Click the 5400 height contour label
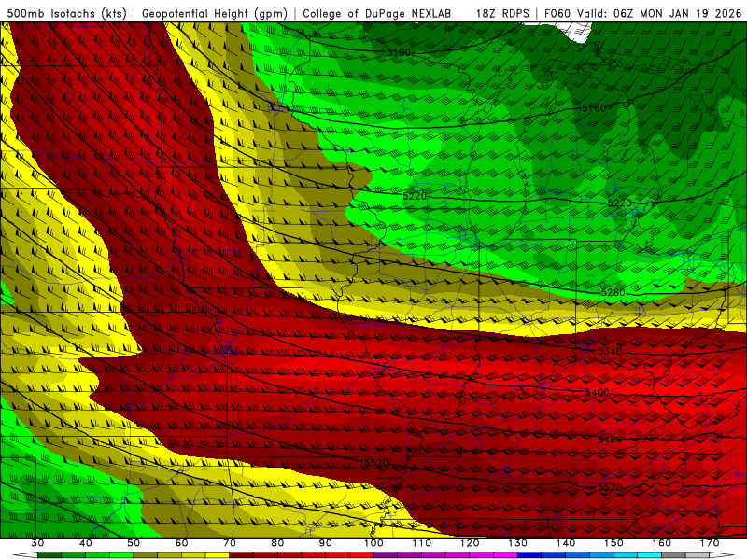This screenshot has width=747, height=560. [x=597, y=392]
